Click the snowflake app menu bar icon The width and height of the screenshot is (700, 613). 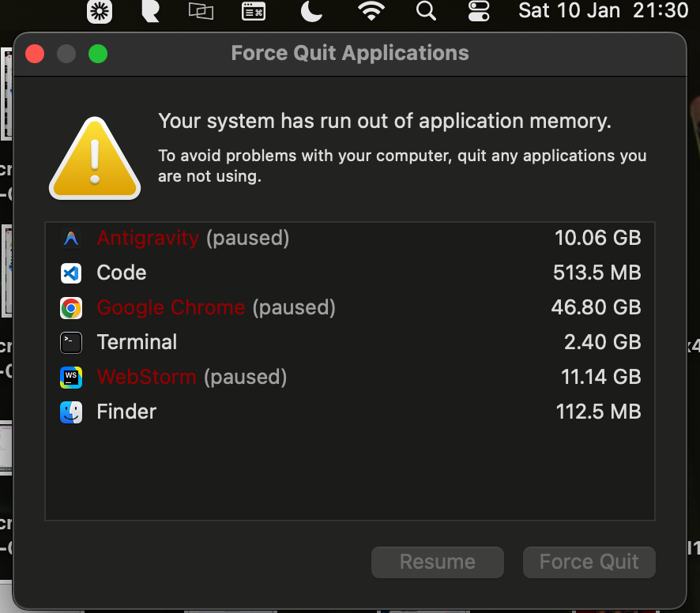tap(99, 12)
